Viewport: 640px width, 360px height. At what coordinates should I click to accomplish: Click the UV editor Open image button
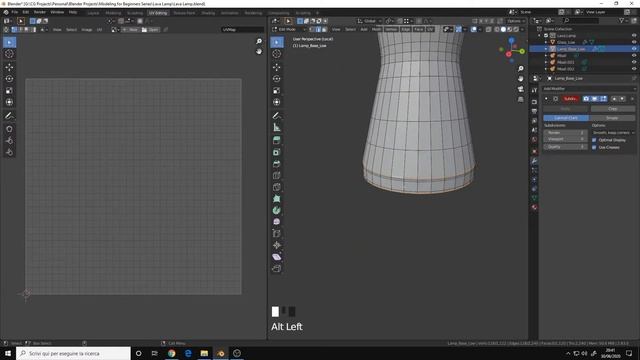point(150,29)
